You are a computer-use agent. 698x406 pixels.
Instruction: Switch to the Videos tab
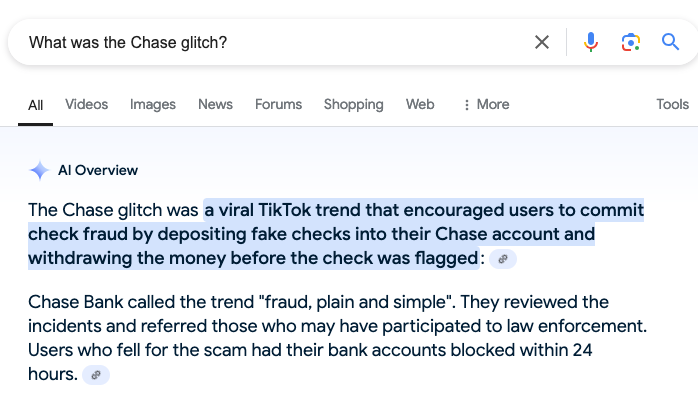tap(86, 104)
